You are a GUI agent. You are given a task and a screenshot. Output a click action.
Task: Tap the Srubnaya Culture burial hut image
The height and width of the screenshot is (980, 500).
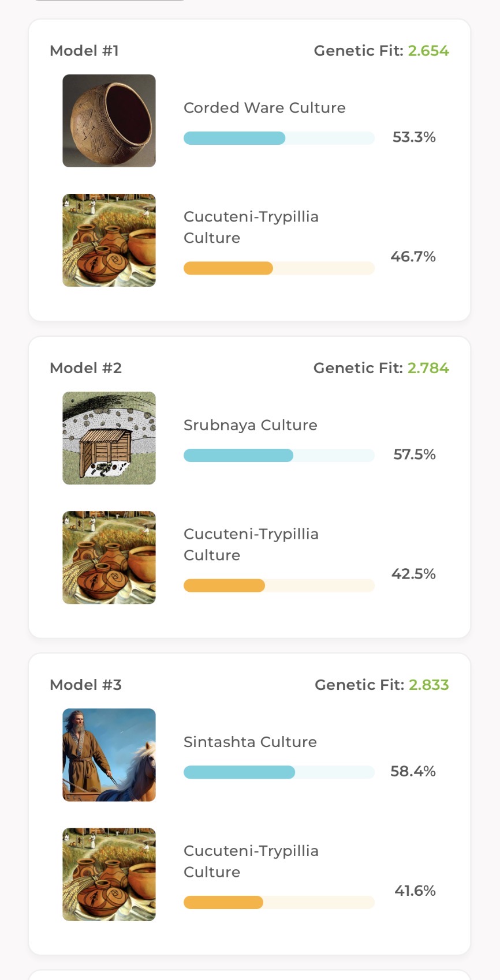click(109, 438)
